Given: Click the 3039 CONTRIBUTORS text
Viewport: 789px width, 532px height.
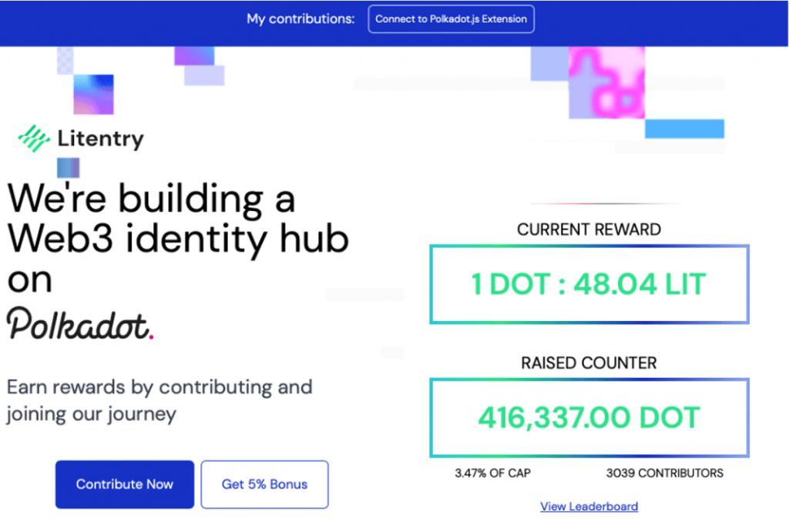Looking at the screenshot, I should tap(665, 473).
